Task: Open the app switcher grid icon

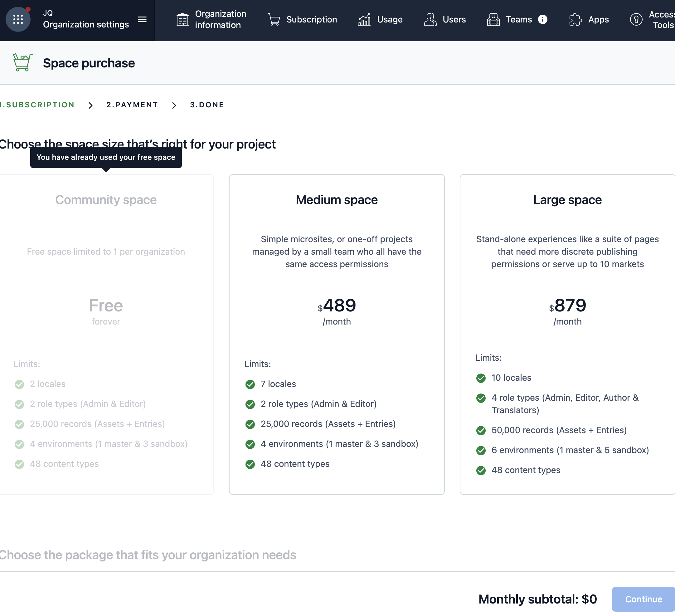Action: (18, 19)
